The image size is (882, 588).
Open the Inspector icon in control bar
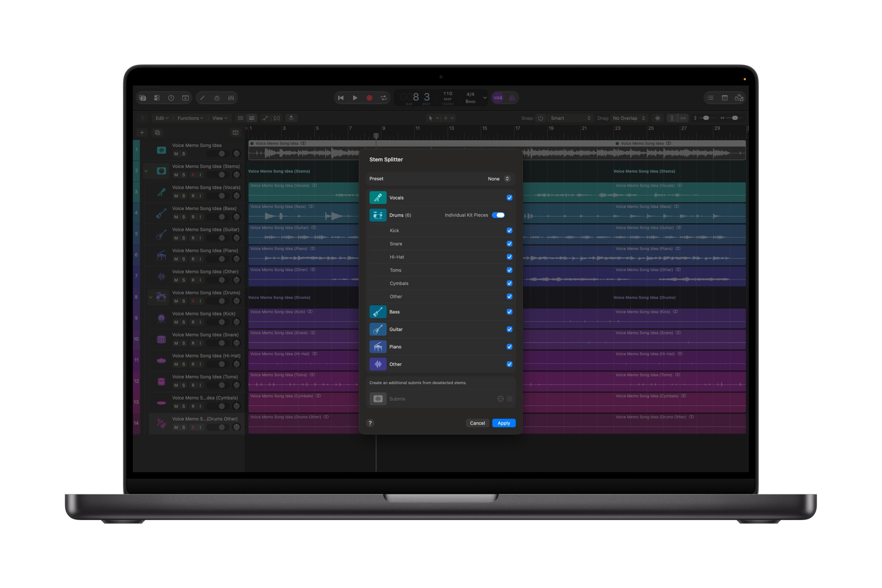[x=157, y=98]
